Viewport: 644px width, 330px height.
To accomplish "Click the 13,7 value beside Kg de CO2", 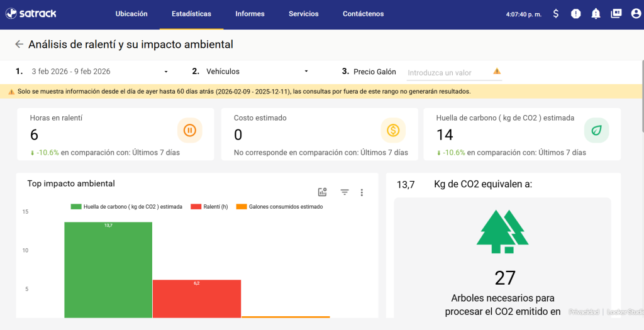I will click(x=406, y=185).
